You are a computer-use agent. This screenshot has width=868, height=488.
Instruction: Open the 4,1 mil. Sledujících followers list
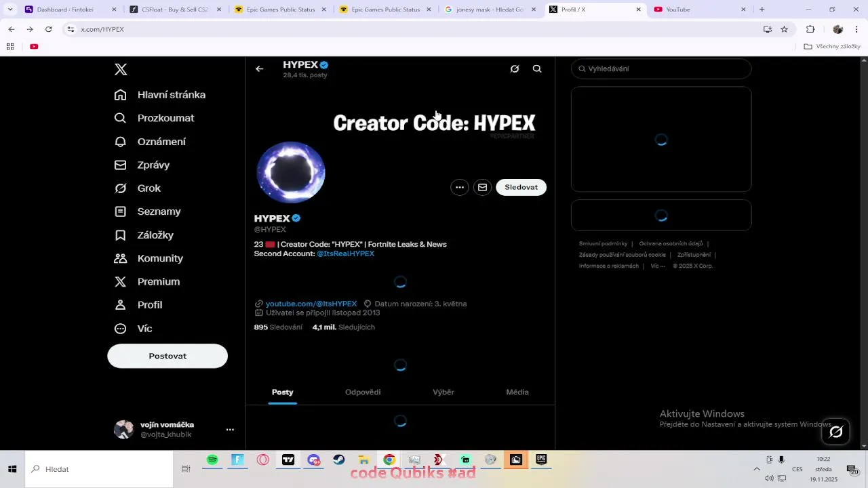click(x=344, y=327)
